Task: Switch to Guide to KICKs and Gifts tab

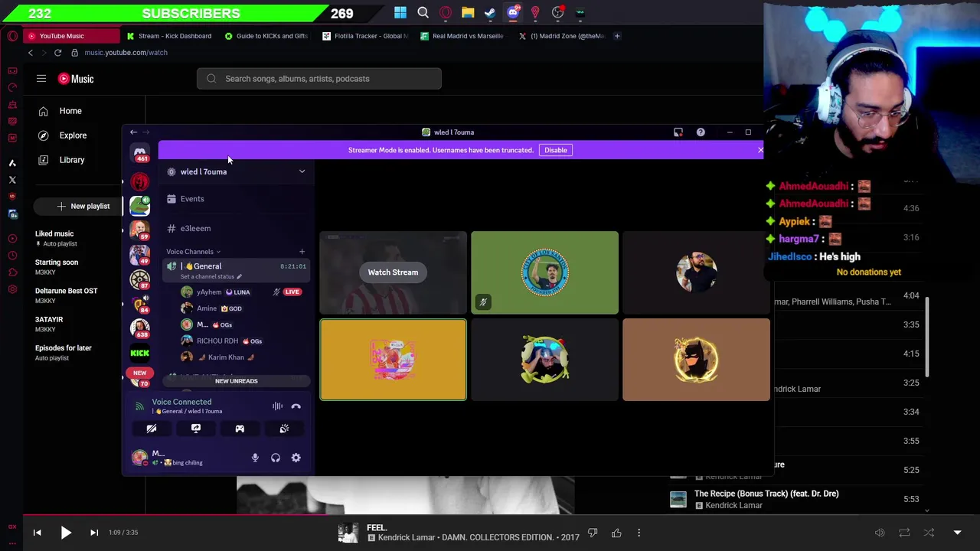Action: (x=268, y=36)
